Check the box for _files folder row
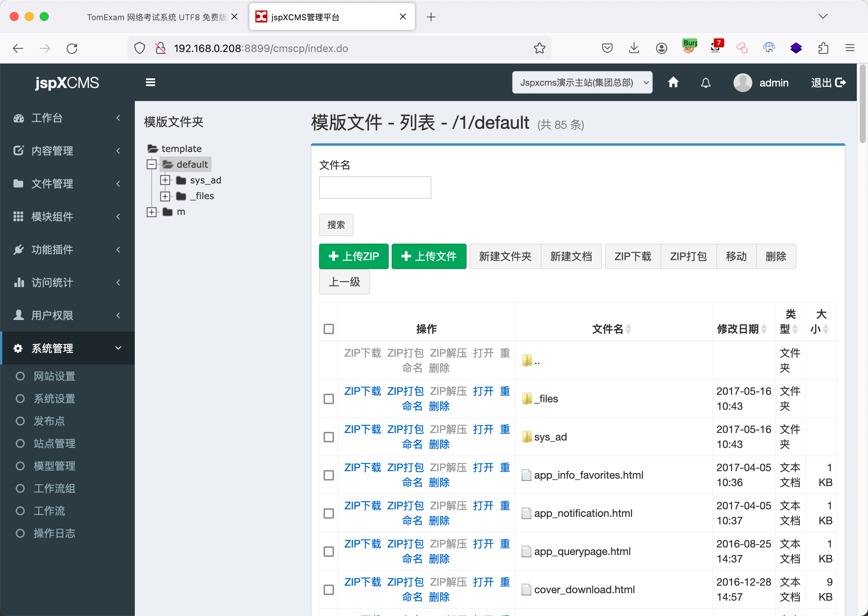This screenshot has width=868, height=616. click(x=329, y=399)
